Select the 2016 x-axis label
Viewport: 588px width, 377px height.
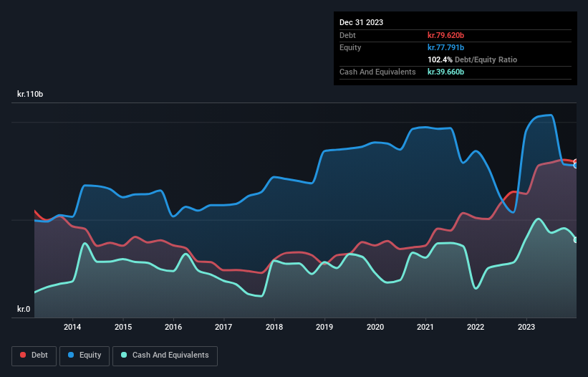point(173,327)
